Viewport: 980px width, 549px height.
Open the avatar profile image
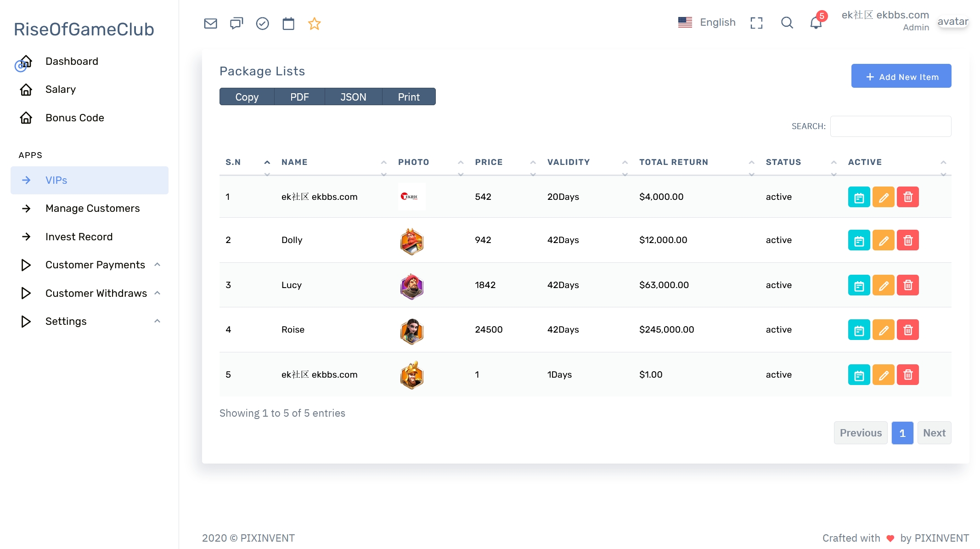[953, 22]
